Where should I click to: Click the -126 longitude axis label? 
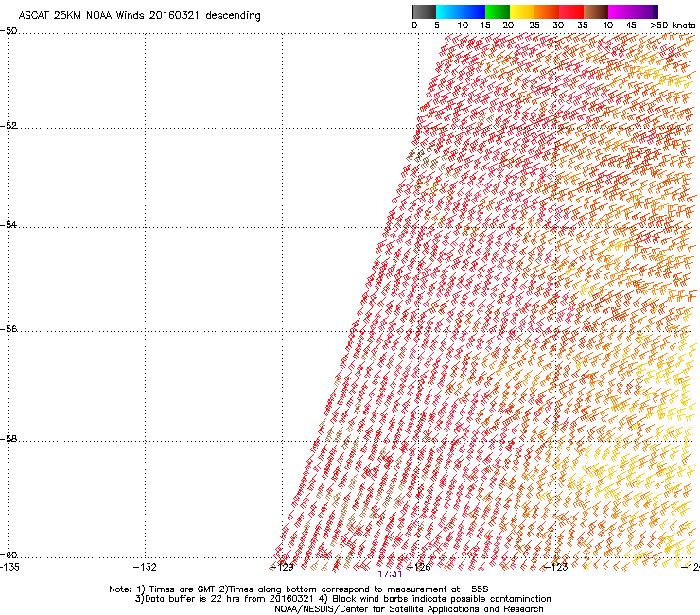(419, 567)
